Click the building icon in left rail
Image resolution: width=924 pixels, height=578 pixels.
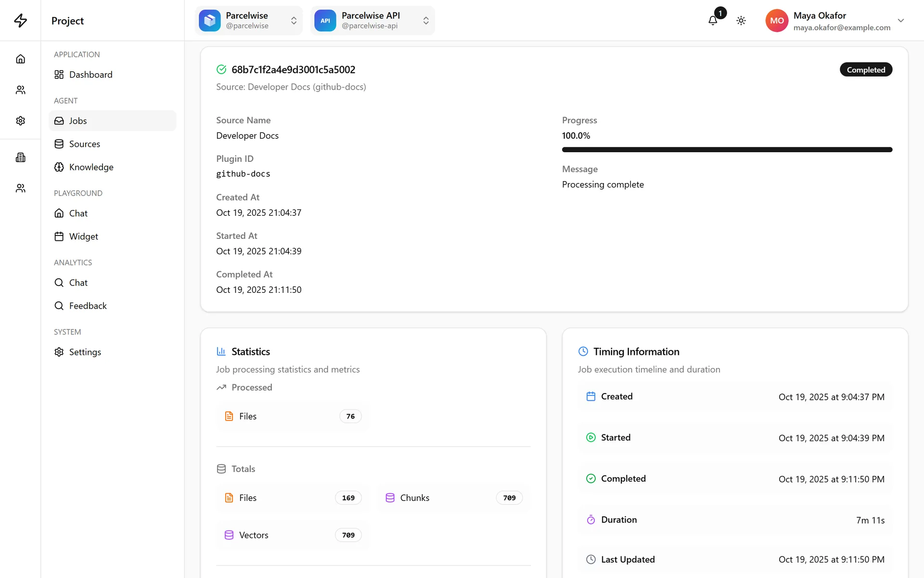coord(20,157)
